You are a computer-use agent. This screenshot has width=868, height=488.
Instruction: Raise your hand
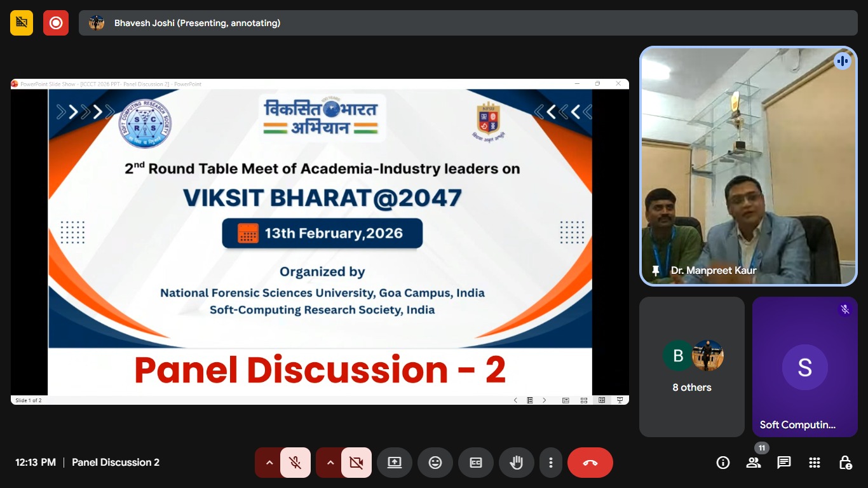517,463
